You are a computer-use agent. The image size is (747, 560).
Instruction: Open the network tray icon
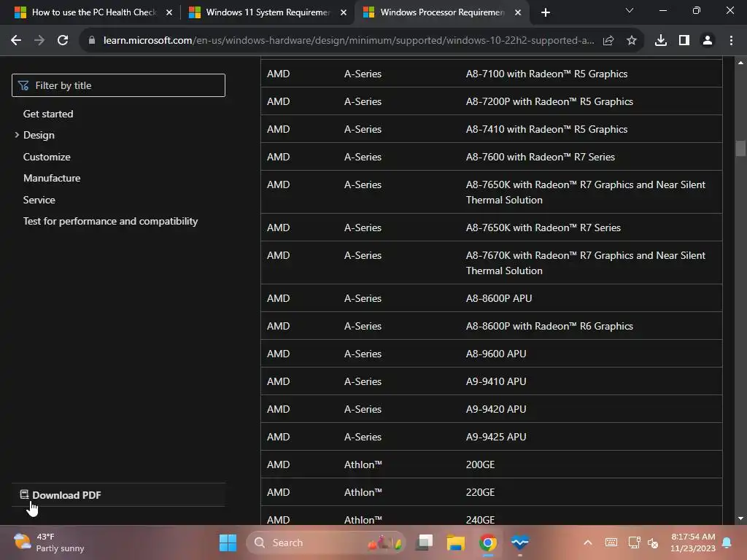(x=634, y=542)
